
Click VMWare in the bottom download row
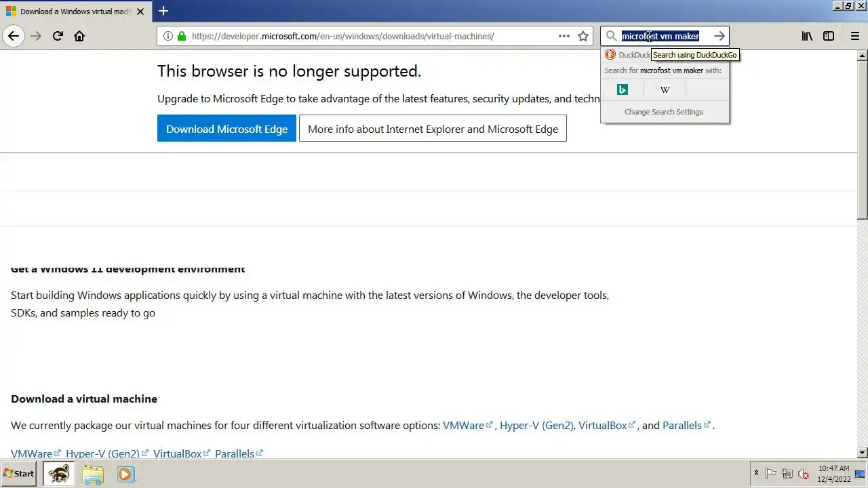coord(36,453)
